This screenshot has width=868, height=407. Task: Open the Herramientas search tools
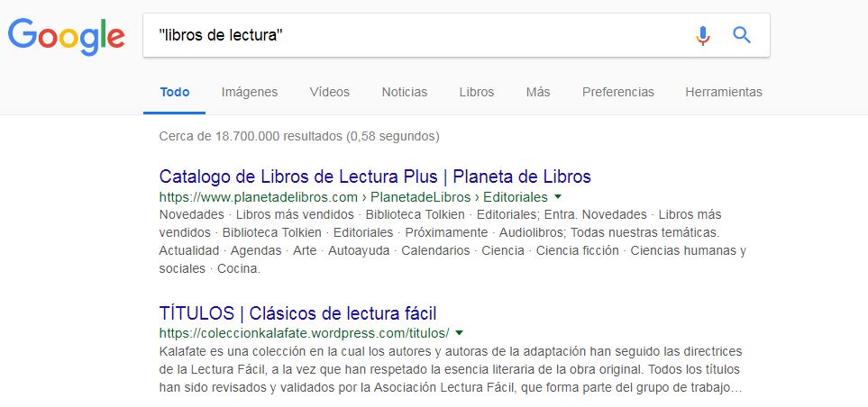click(724, 92)
